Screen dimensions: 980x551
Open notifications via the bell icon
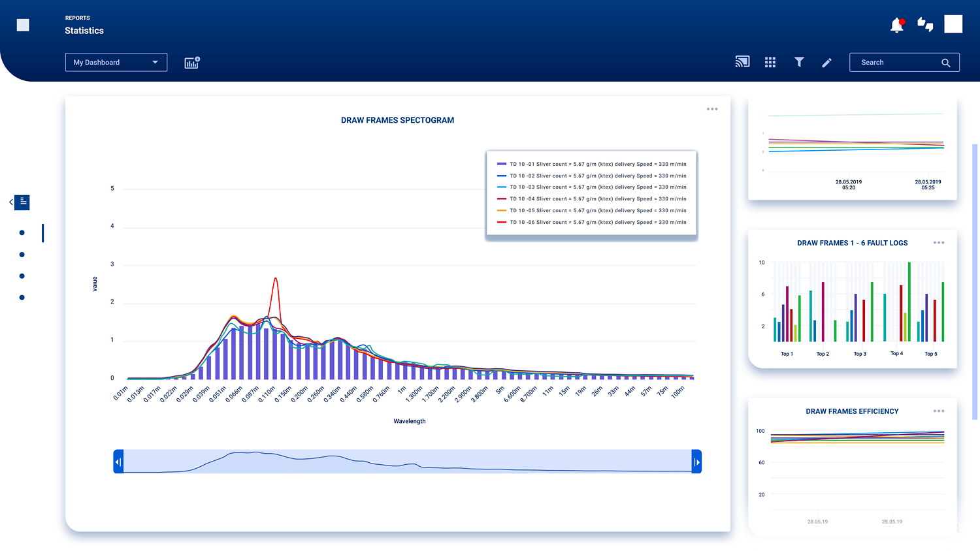pyautogui.click(x=896, y=24)
